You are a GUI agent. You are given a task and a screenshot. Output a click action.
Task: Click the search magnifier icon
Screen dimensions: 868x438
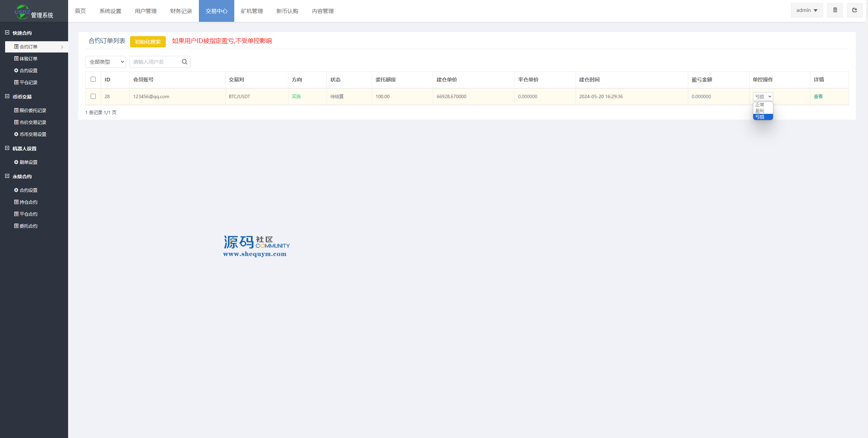[x=185, y=62]
